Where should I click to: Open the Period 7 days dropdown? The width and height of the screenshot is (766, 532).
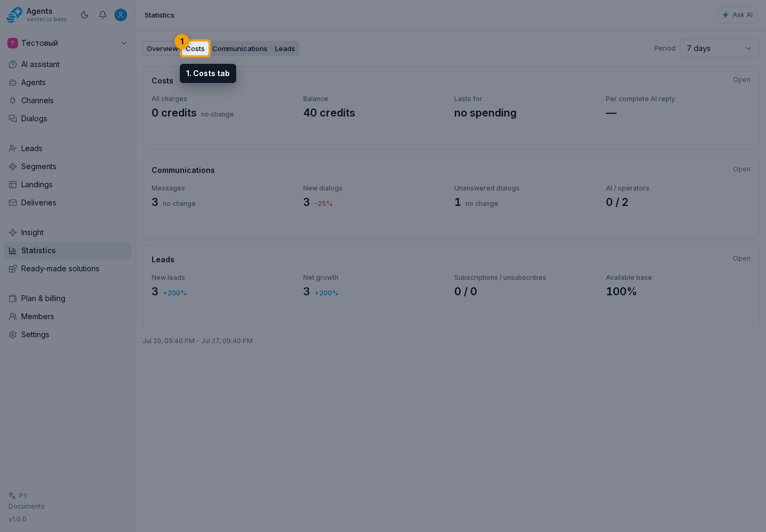[x=719, y=48]
